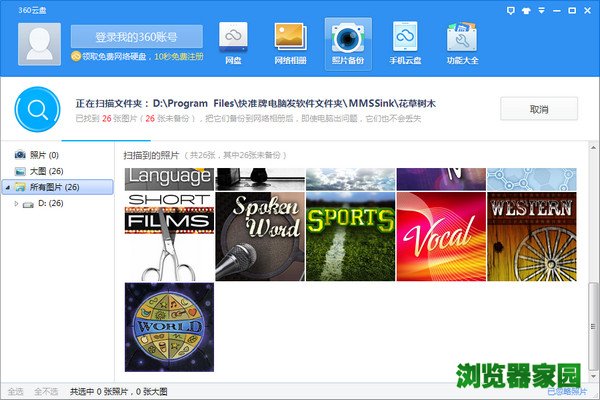Select the 照片备份 photo backup camera icon
This screenshot has width=600, height=400.
(x=348, y=42)
